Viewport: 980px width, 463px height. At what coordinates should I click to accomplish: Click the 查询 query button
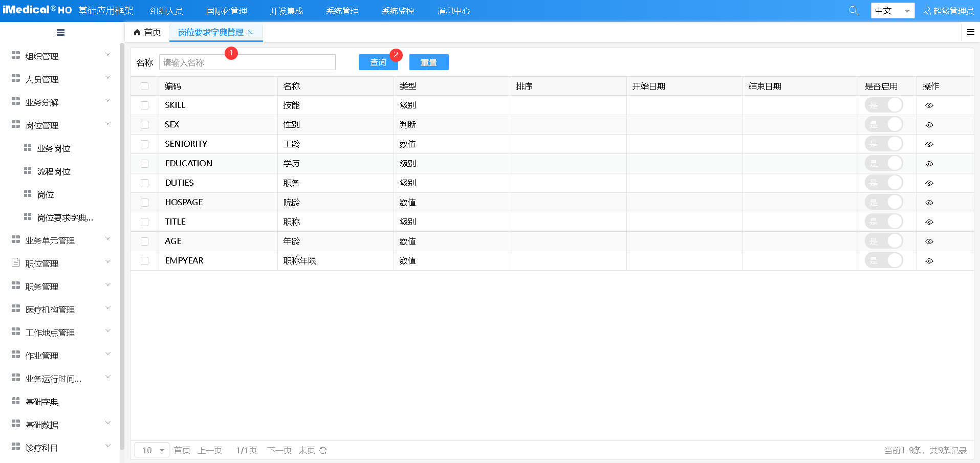coord(378,62)
